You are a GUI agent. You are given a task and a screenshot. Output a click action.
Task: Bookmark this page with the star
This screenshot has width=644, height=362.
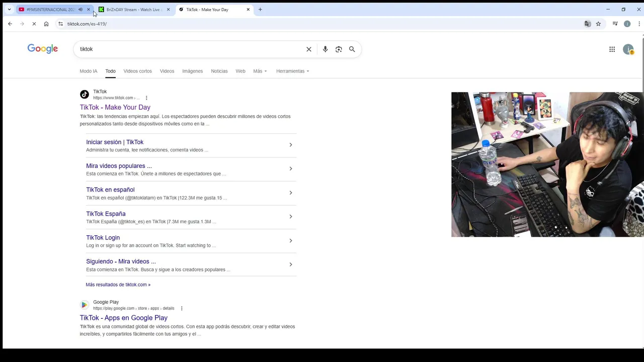[x=598, y=24]
